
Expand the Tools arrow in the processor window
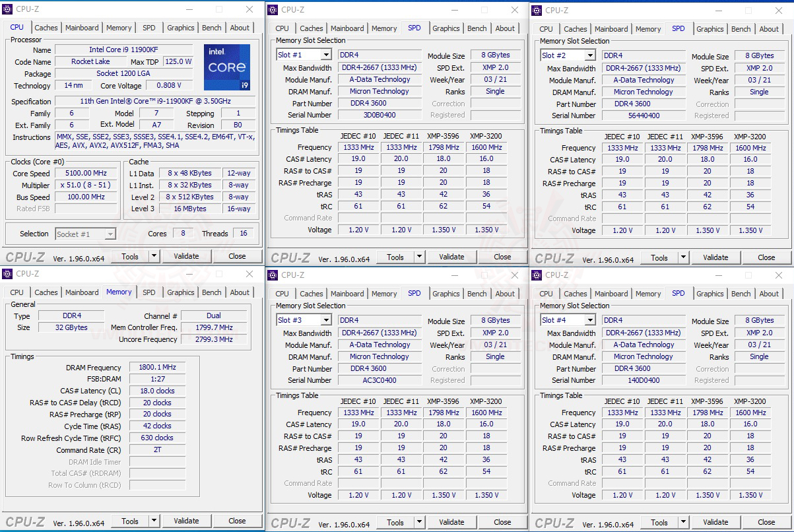tap(154, 256)
